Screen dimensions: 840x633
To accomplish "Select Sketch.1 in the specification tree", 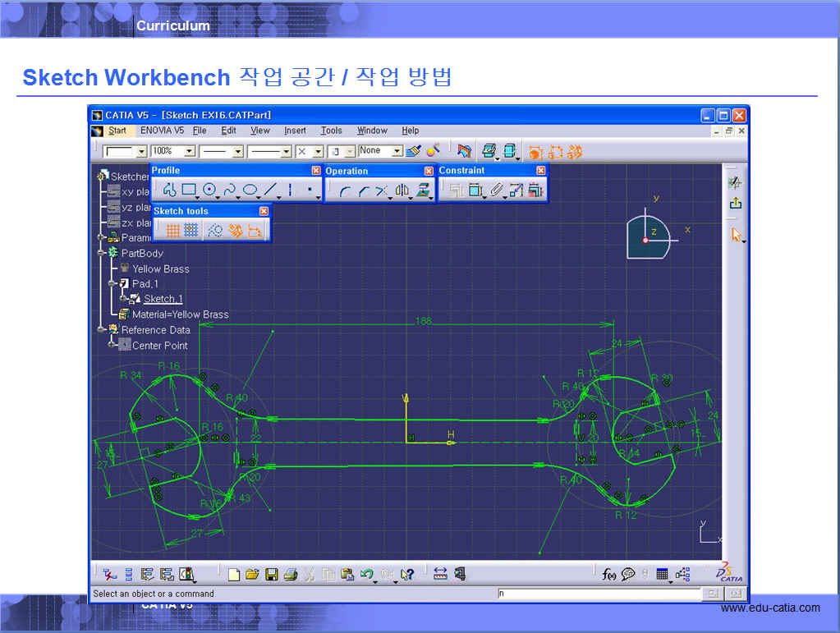I will (x=163, y=299).
